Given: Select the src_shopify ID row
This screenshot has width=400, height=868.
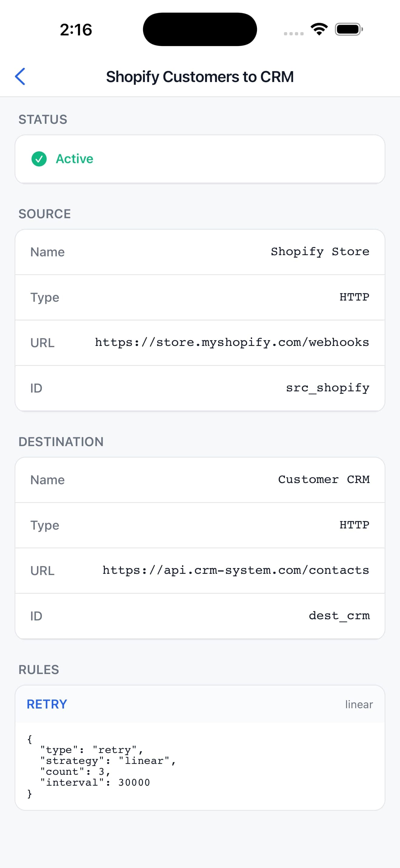Looking at the screenshot, I should [x=200, y=388].
